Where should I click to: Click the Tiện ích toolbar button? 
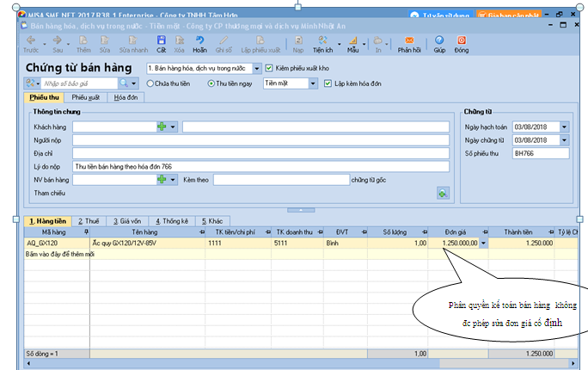pos(323,44)
